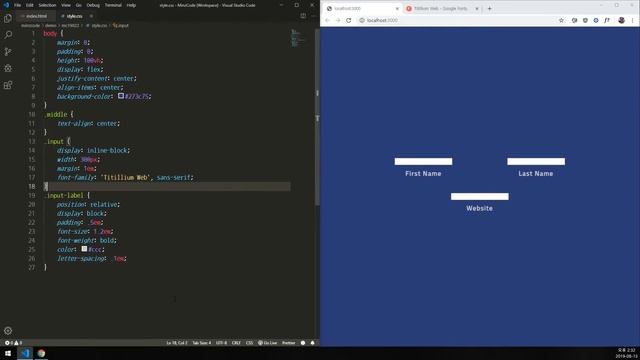The height and width of the screenshot is (360, 640).
Task: Open the Terminal menu
Action: click(x=113, y=5)
